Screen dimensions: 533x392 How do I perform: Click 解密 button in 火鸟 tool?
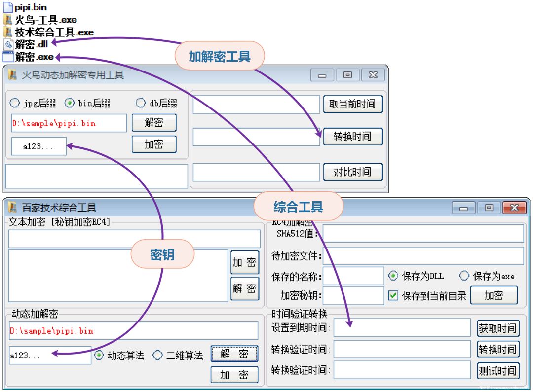(154, 122)
